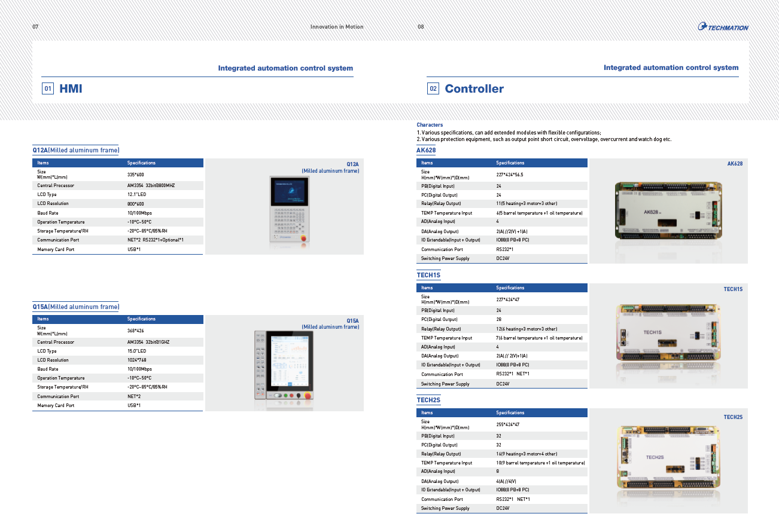Select '12(6 heating+3 motor+3 other)' relay value
The height and width of the screenshot is (532, 779).
click(x=527, y=329)
